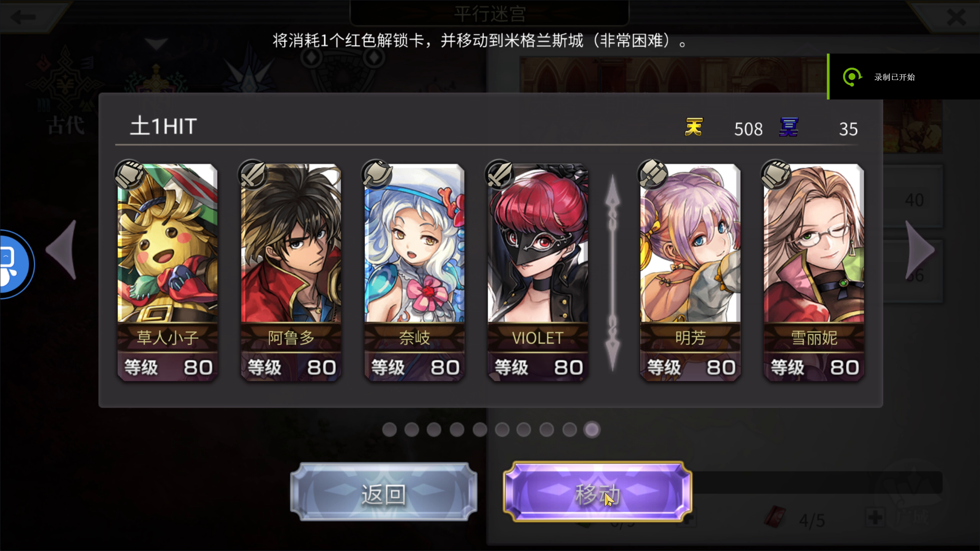Screen dimensions: 980x551
Task: Click the sword icon on 阿鲁多 card
Action: pos(253,175)
